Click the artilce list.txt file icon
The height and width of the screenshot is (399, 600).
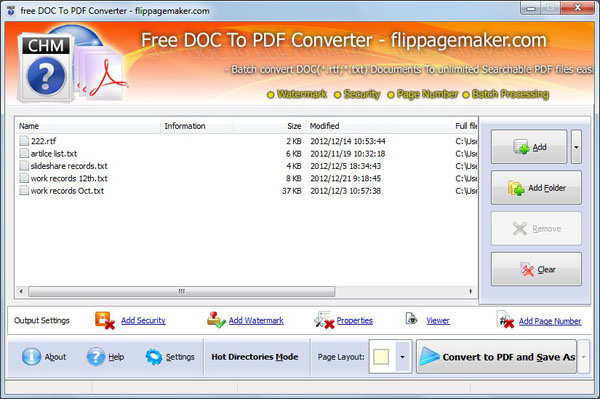pos(24,153)
